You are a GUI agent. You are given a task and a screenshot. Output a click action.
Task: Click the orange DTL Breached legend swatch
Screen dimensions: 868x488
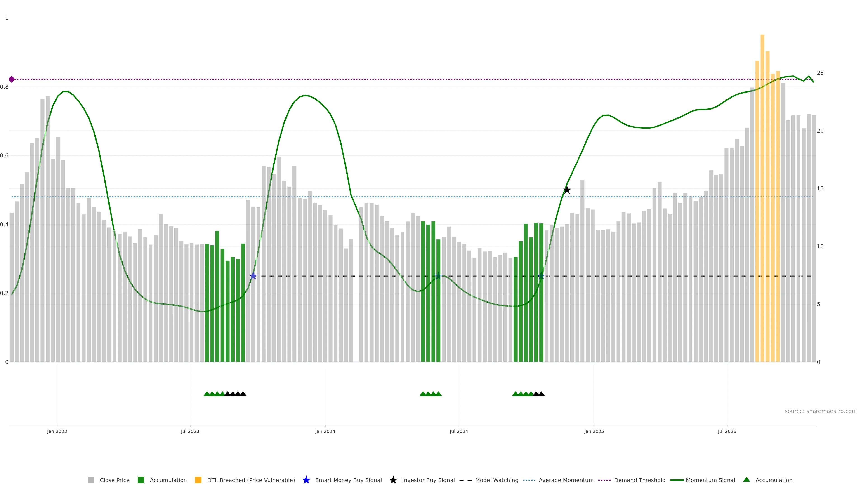tap(198, 480)
